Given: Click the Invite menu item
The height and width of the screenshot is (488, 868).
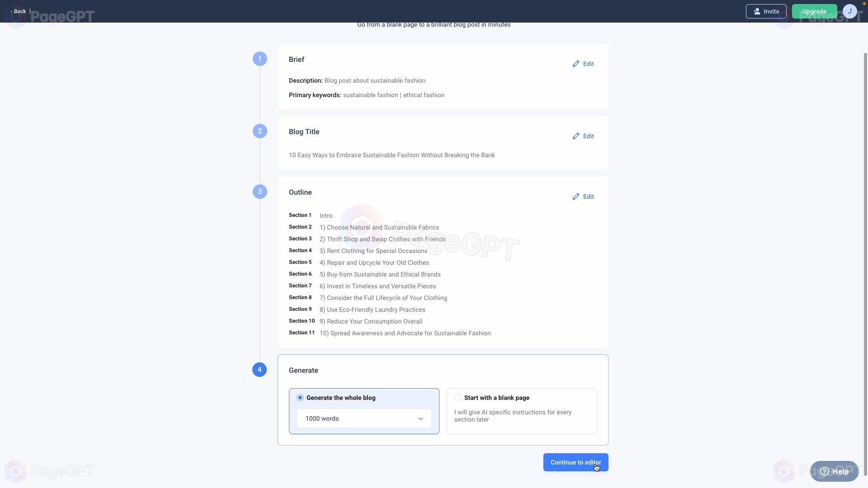Looking at the screenshot, I should click(766, 11).
